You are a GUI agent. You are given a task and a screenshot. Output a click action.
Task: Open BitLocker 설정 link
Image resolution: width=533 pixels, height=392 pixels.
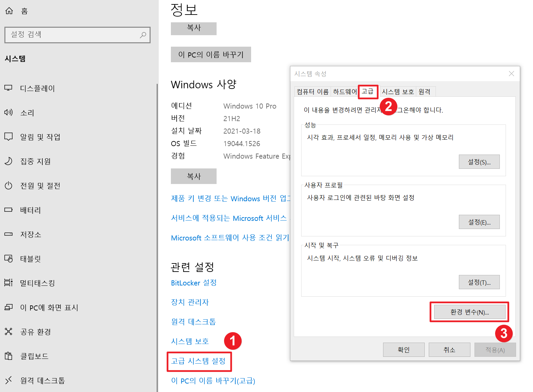(194, 283)
